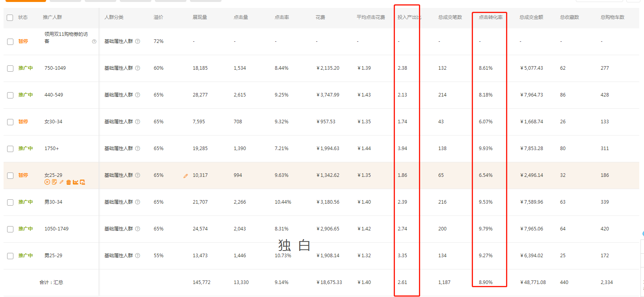
Task: Click the 总购物车数 column header
Action: (612, 17)
